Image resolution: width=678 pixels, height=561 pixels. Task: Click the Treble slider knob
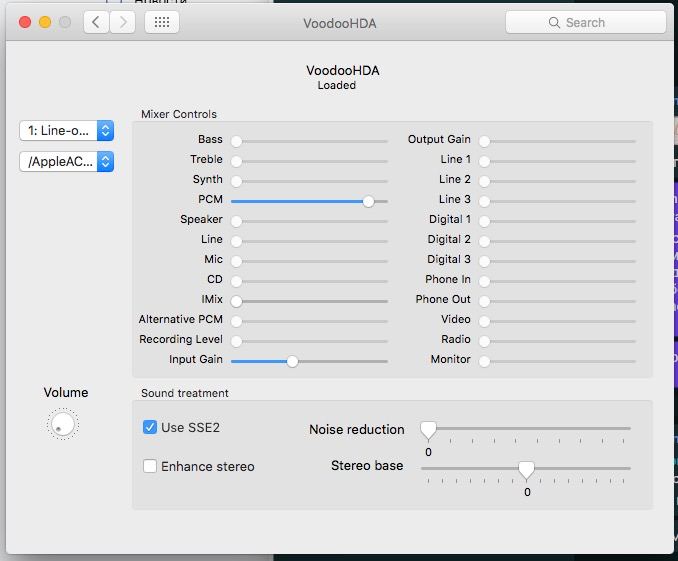pos(237,161)
